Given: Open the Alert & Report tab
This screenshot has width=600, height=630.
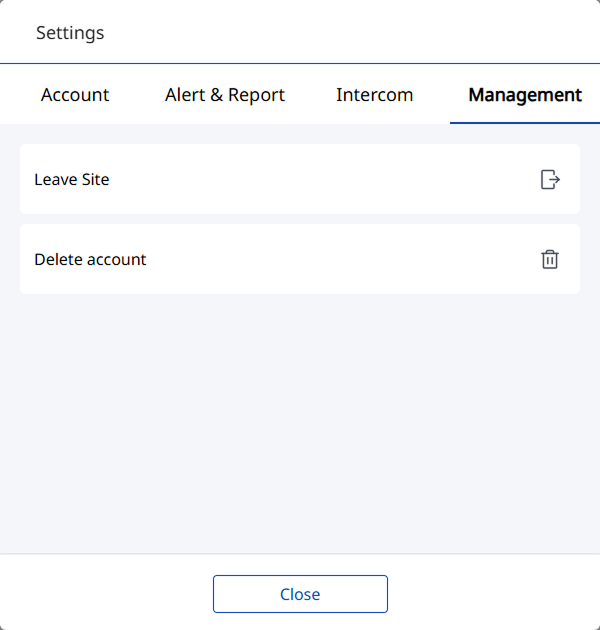Looking at the screenshot, I should (225, 95).
